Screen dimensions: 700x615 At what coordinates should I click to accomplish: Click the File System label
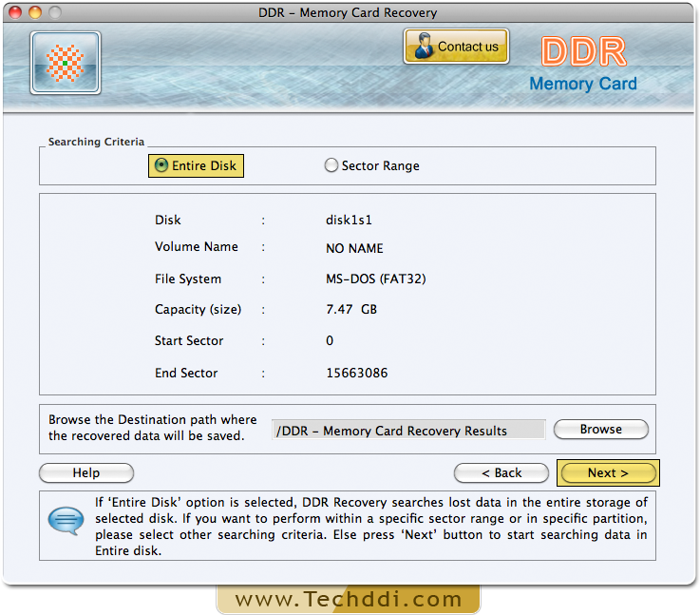point(188,279)
